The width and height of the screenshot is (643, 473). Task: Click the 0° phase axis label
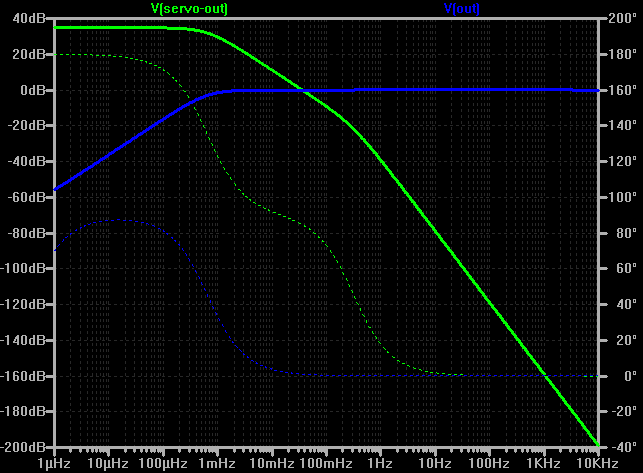pyautogui.click(x=630, y=376)
